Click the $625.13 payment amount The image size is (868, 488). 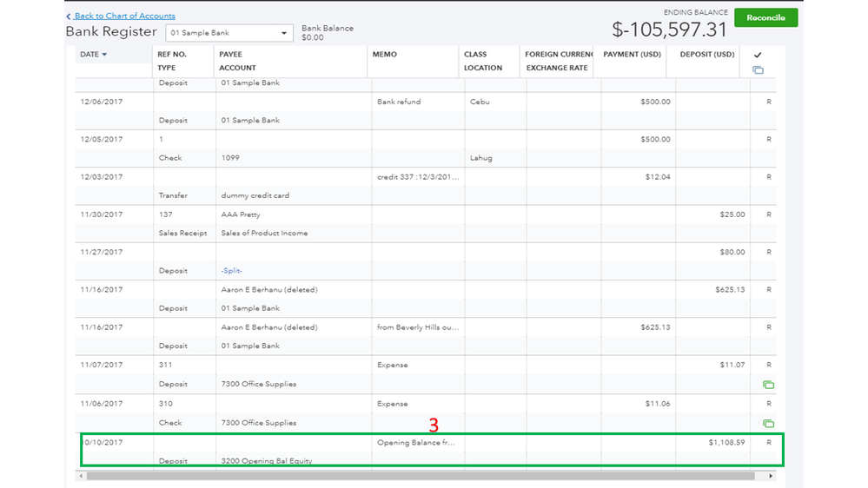tap(655, 327)
